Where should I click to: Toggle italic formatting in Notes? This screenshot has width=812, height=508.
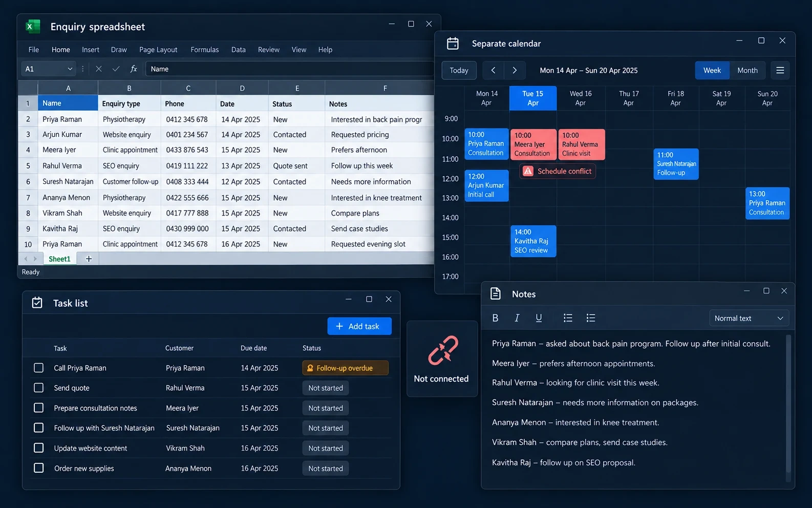pos(517,318)
